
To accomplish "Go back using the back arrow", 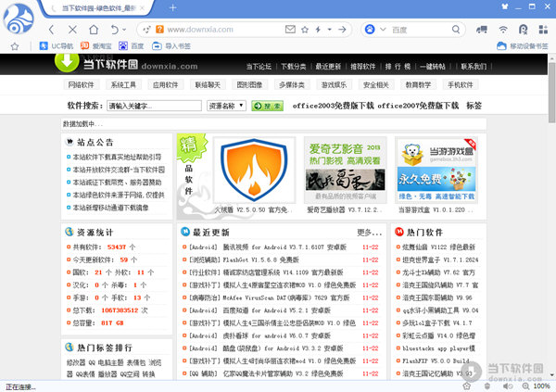I will [51, 30].
